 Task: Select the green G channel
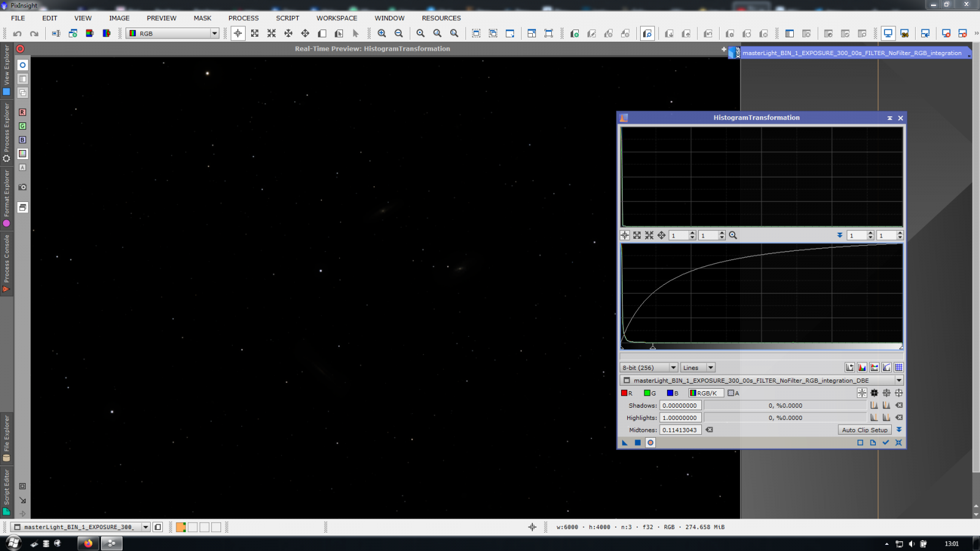point(650,393)
